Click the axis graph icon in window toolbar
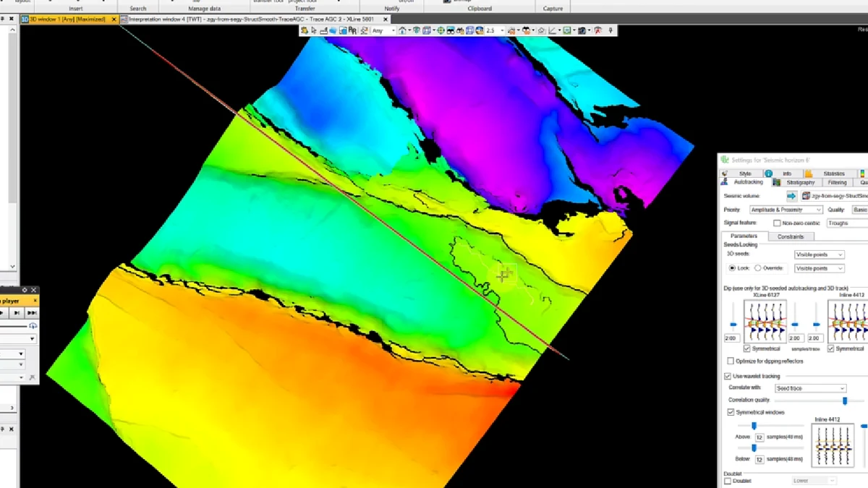Viewport: 868px width, 488px height. (551, 30)
